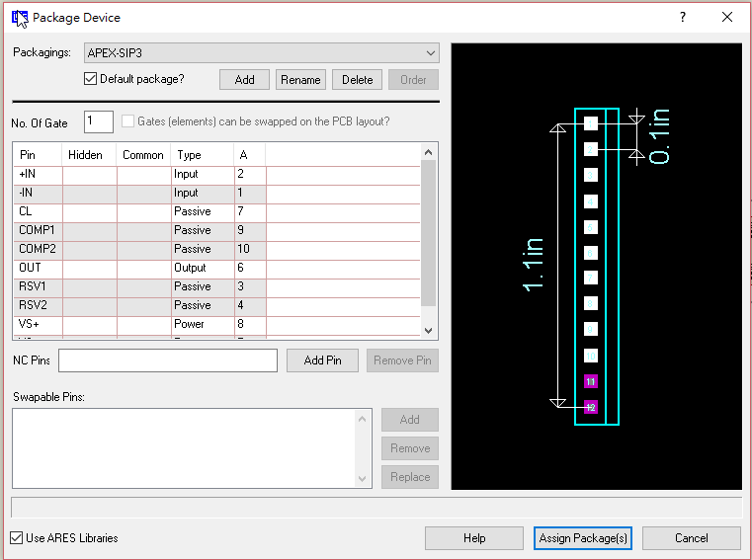This screenshot has width=752, height=560.
Task: Click the top white pad in footprint preview
Action: pos(591,123)
